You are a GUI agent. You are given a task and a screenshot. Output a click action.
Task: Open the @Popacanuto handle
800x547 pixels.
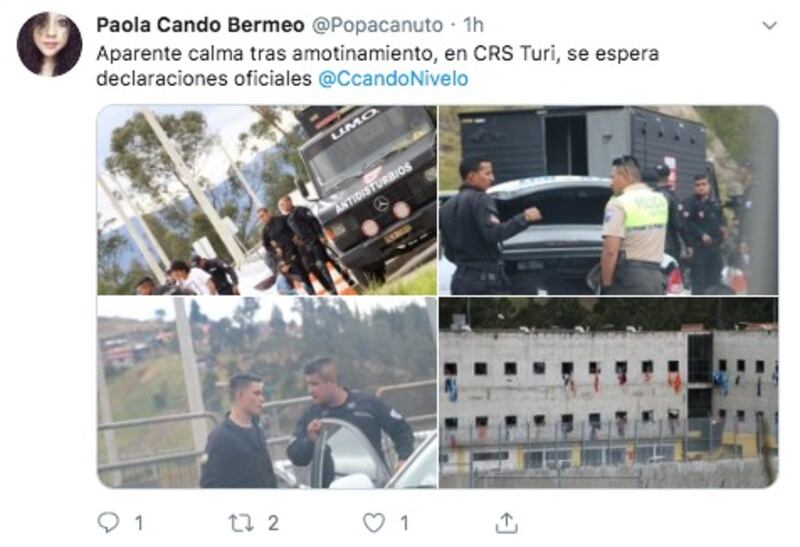[x=377, y=24]
